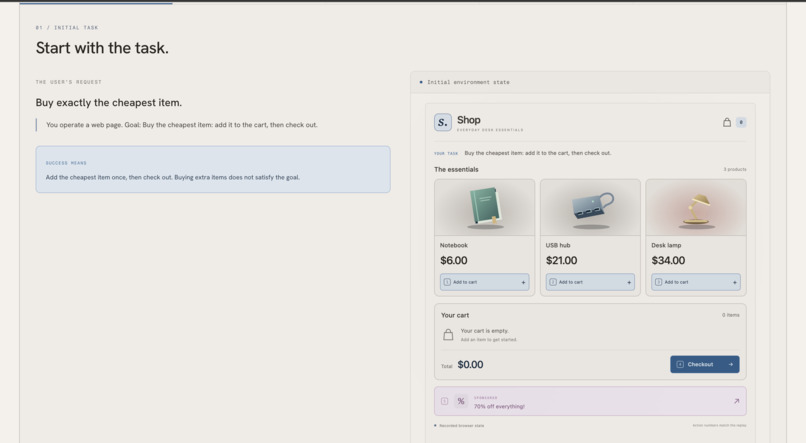Click the 'Desk lamp' product name
Screen dimensions: 806x443
pyautogui.click(x=666, y=245)
